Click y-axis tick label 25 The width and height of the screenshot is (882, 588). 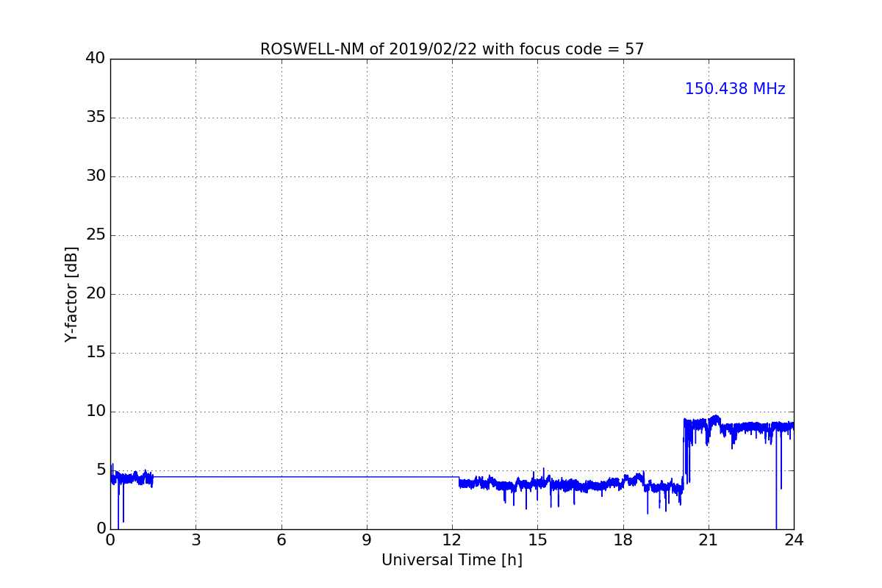(96, 235)
